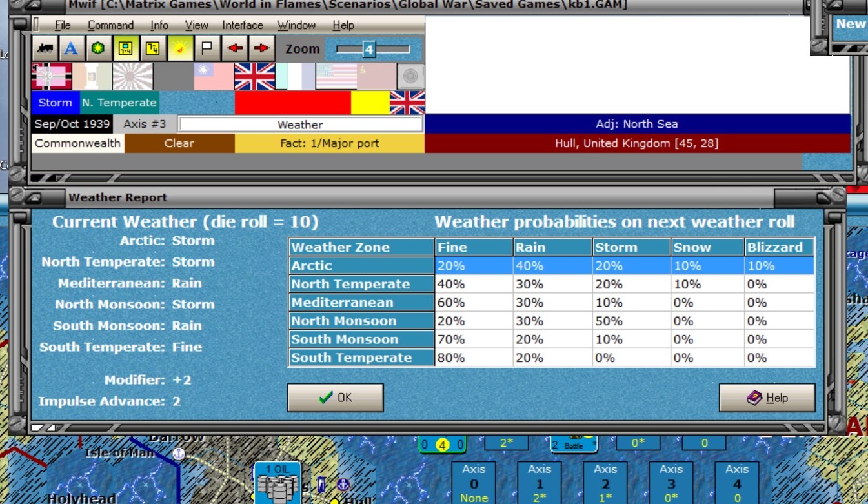This screenshot has height=504, width=868.
Task: Click the Storm column header
Action: tap(631, 247)
